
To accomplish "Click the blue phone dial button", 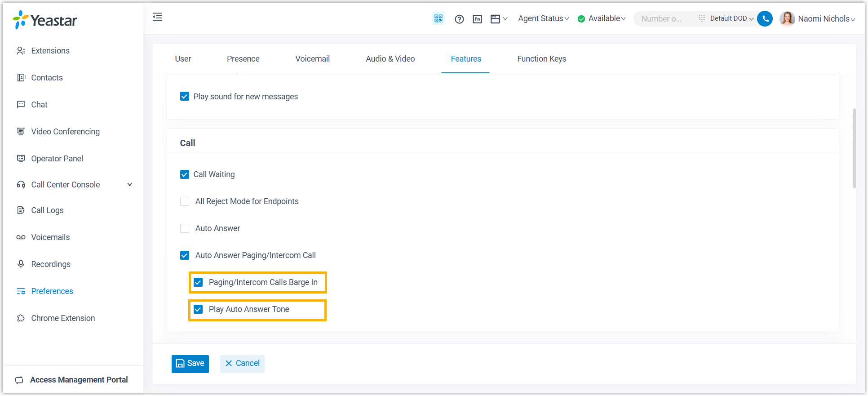I will [765, 18].
